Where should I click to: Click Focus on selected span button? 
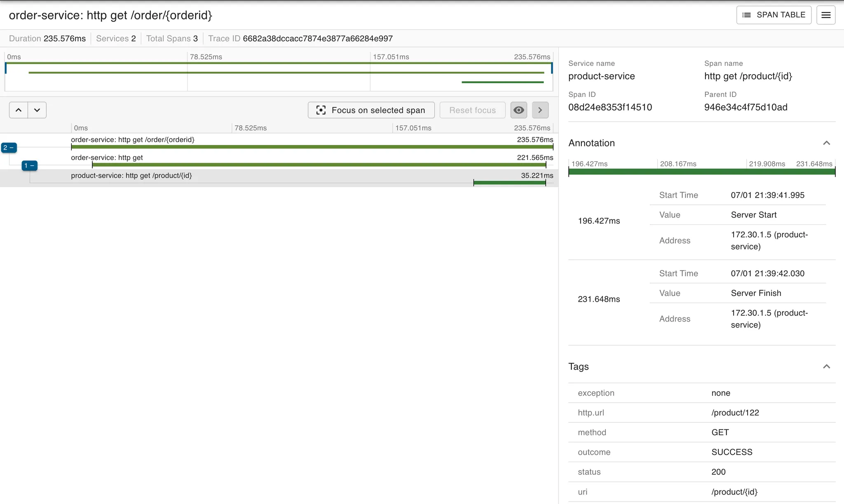click(x=371, y=110)
